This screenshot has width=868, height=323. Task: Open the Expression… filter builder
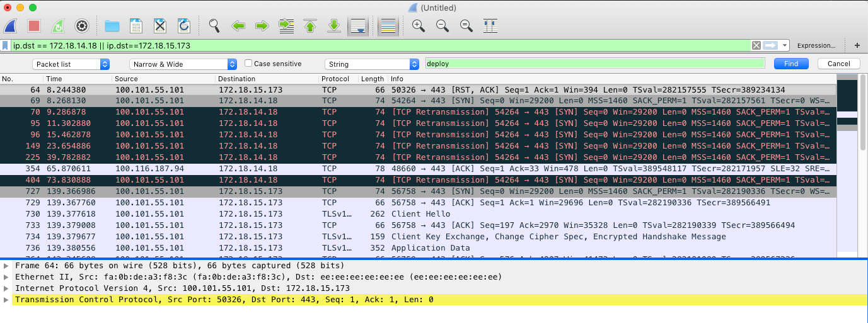click(816, 45)
